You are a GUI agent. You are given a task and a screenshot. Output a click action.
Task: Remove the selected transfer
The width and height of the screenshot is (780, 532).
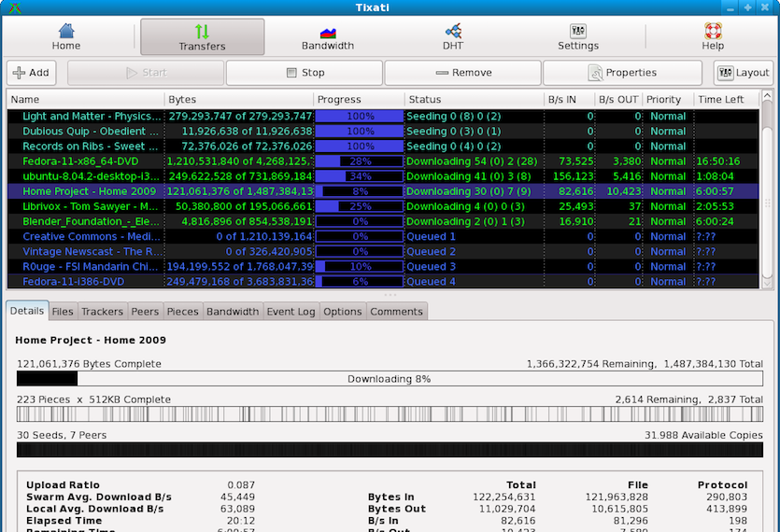pos(462,73)
